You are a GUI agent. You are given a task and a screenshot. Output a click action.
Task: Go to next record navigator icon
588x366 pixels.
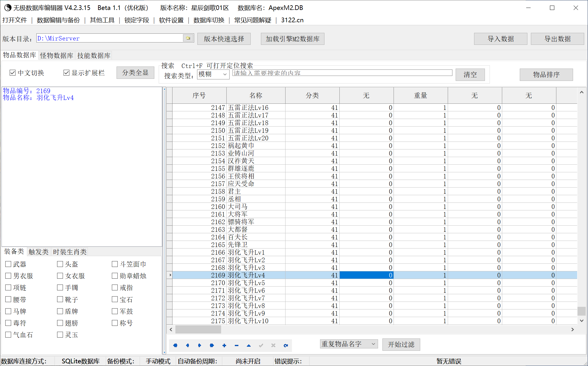[x=200, y=345]
